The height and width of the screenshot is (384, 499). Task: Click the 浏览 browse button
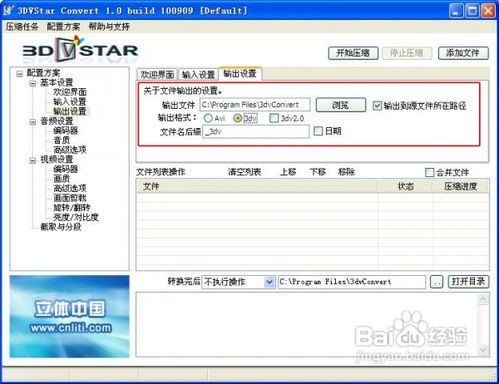click(x=341, y=105)
